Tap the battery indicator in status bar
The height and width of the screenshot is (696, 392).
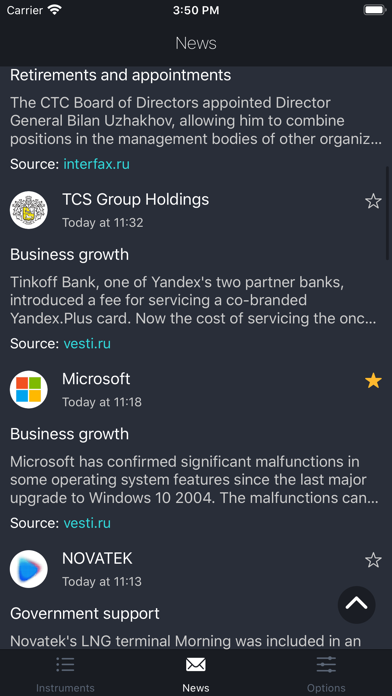pos(374,10)
